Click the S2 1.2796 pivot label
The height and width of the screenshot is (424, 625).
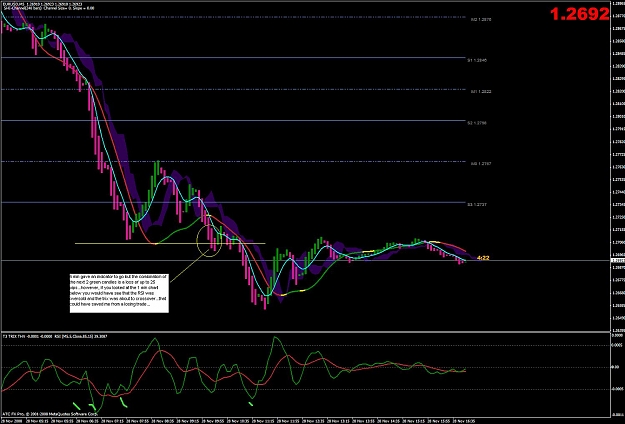coord(477,123)
